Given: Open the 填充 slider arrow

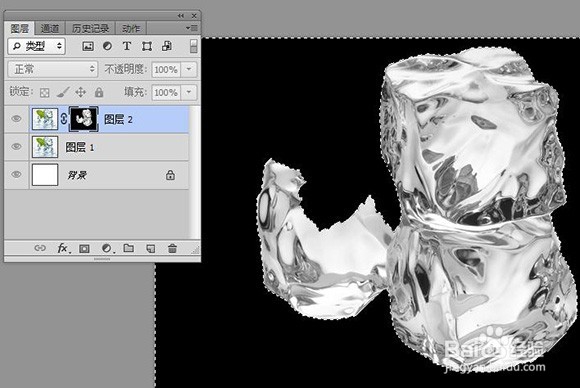Looking at the screenshot, I should [189, 92].
